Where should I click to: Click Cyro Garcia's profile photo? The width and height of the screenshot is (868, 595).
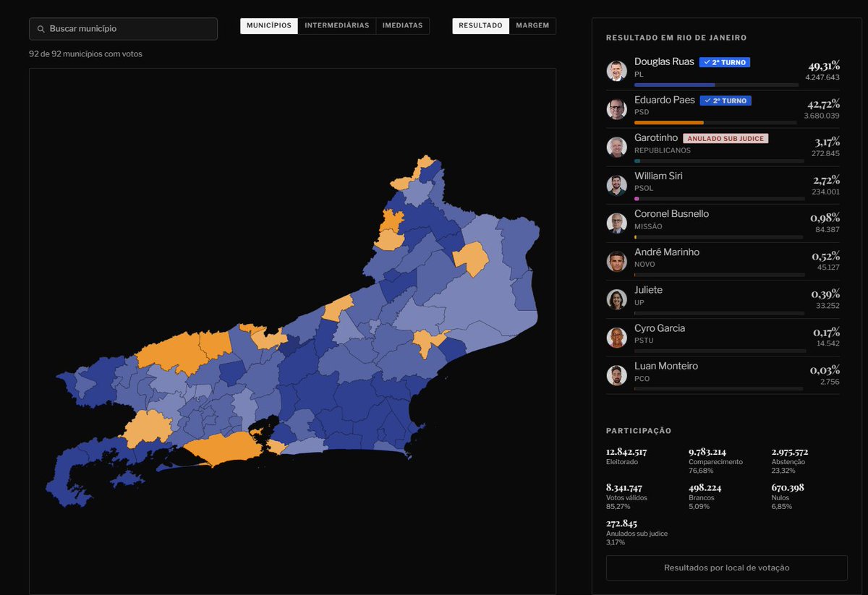[x=617, y=337]
